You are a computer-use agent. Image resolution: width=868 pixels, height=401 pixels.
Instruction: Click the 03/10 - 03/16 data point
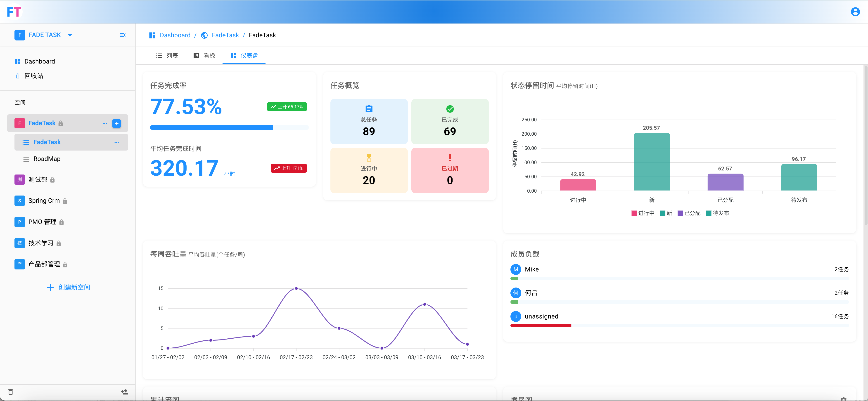(x=425, y=304)
